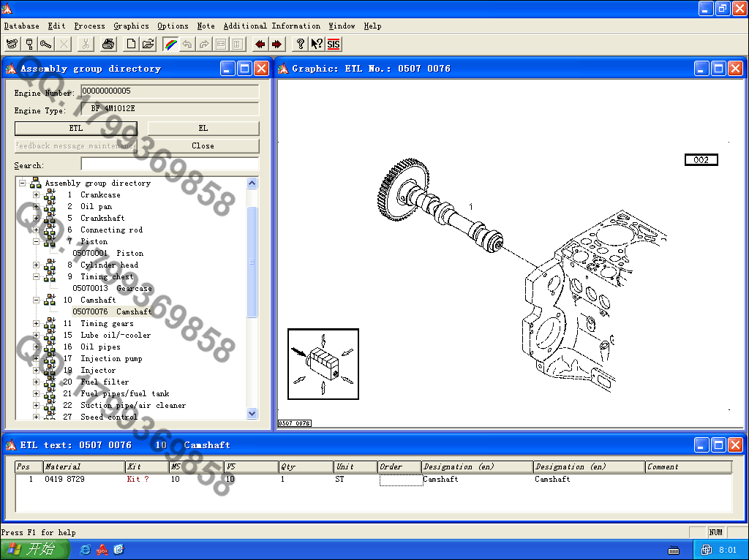Click the red right double-arrow icon
This screenshot has height=560, width=749.
[276, 44]
